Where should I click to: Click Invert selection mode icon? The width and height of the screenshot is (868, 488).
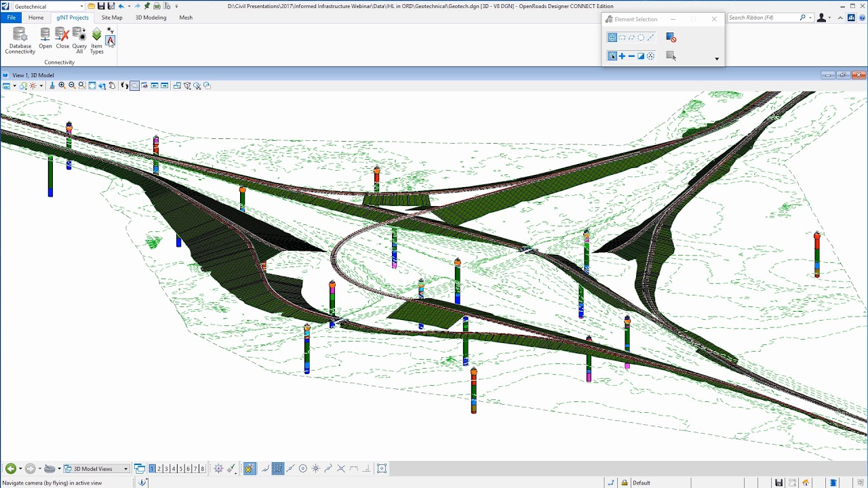(x=641, y=56)
